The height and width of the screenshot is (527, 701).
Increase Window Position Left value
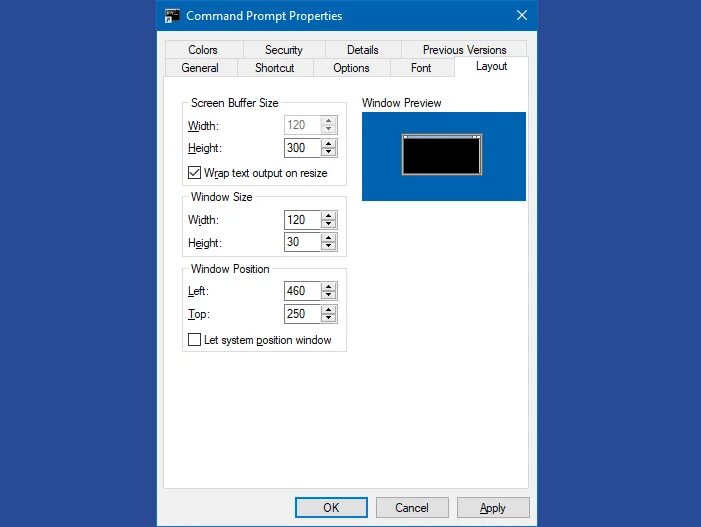click(329, 287)
